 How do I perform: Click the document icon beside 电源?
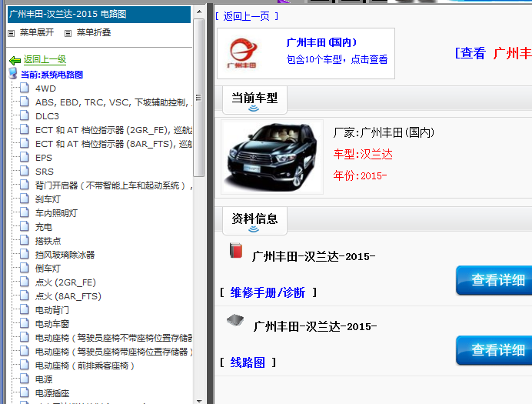(25, 379)
